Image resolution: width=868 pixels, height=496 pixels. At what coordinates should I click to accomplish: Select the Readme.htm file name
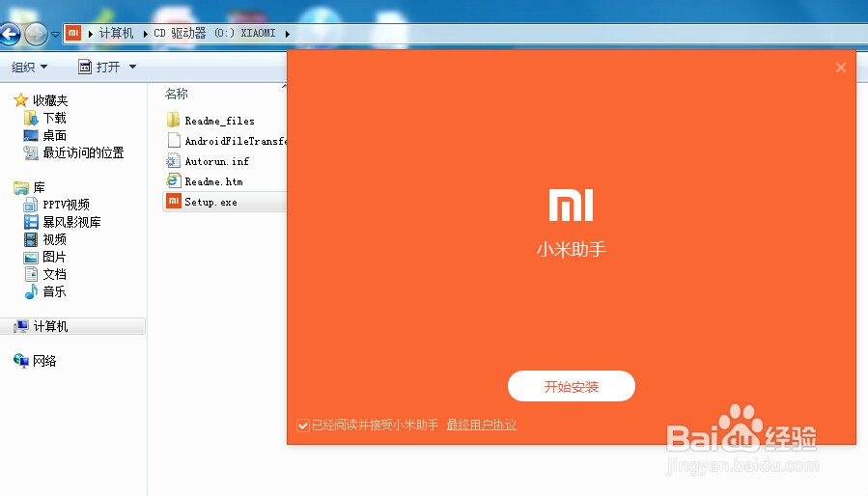213,181
